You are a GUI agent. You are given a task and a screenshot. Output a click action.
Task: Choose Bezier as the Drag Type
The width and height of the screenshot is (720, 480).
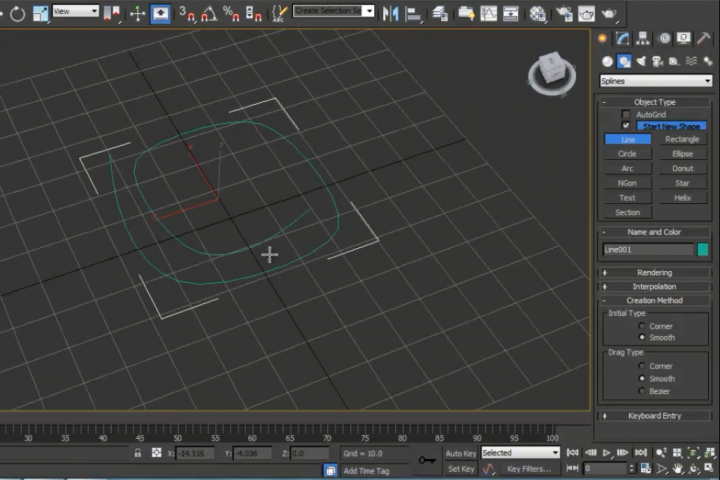[642, 391]
